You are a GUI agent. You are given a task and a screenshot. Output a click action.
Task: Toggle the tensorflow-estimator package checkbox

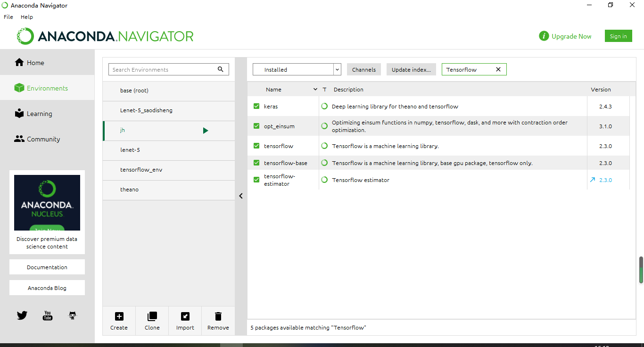(x=256, y=180)
